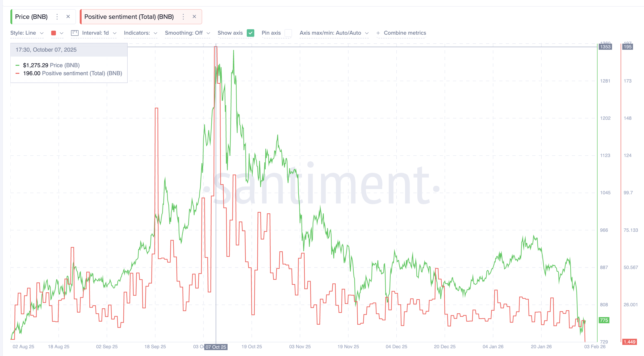Screen dimensions: 644x356
Task: Remove the Positive sentiment (Total) metric
Action: point(195,17)
